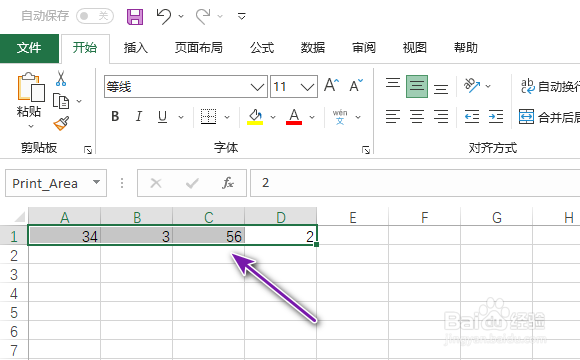580x360 pixels.
Task: Confirm the formula bar entry
Action: (192, 183)
